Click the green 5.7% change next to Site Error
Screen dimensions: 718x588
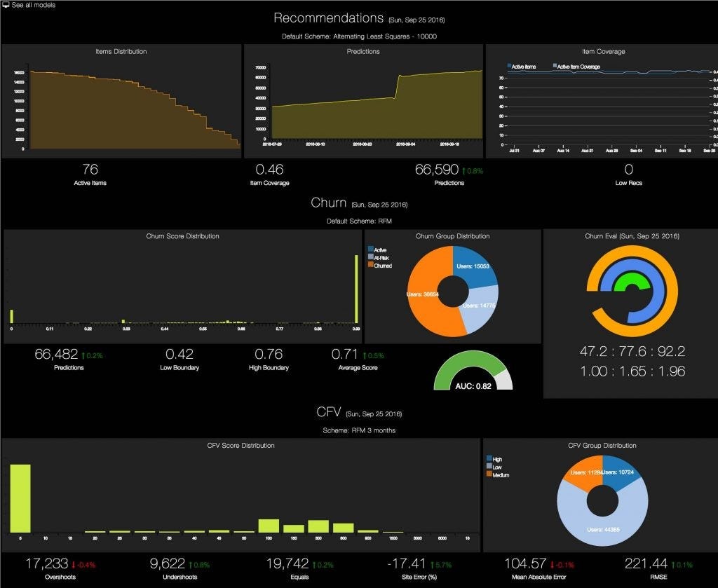[440, 565]
